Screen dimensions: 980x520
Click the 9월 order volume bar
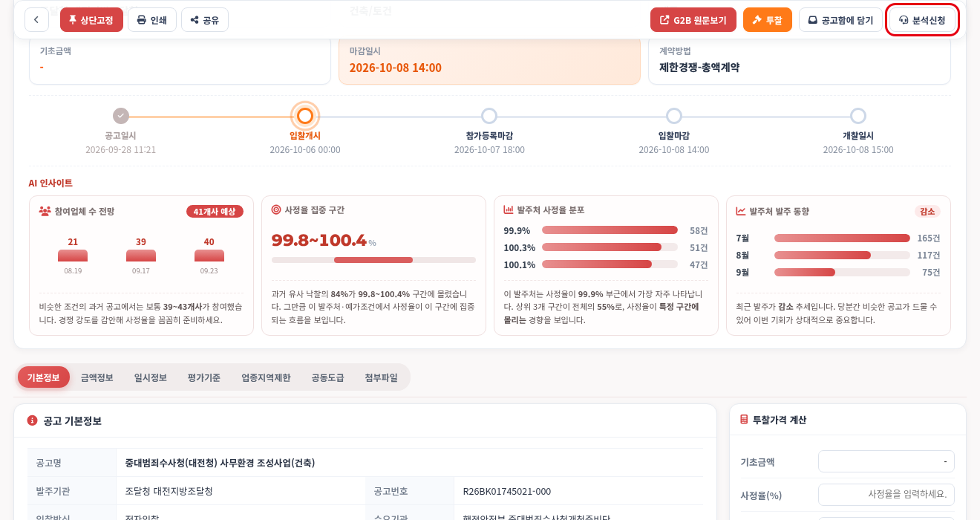click(x=842, y=273)
